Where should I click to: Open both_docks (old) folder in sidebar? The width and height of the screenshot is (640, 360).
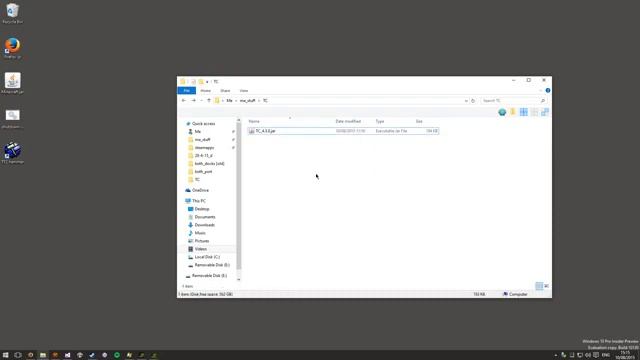point(209,164)
